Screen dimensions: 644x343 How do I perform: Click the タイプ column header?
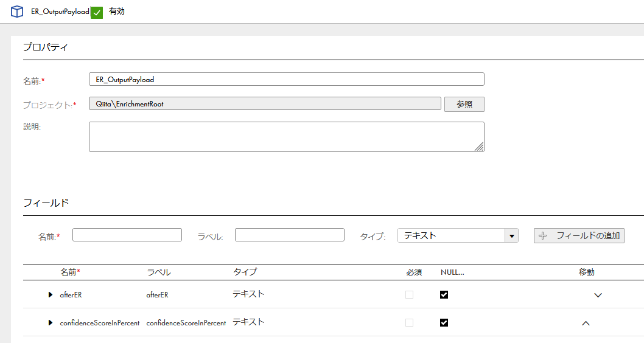pyautogui.click(x=245, y=272)
